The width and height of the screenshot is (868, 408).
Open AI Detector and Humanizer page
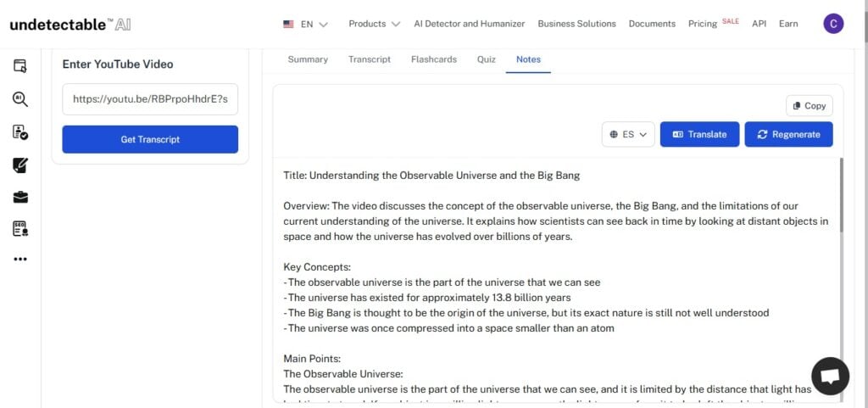470,24
